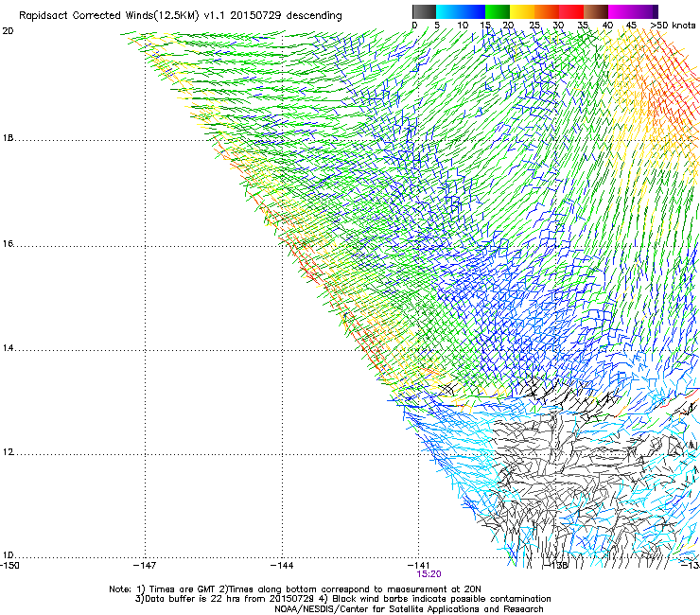Click the dark purple 45-50 knots swatch
This screenshot has height=615, width=700.
tap(645, 11)
